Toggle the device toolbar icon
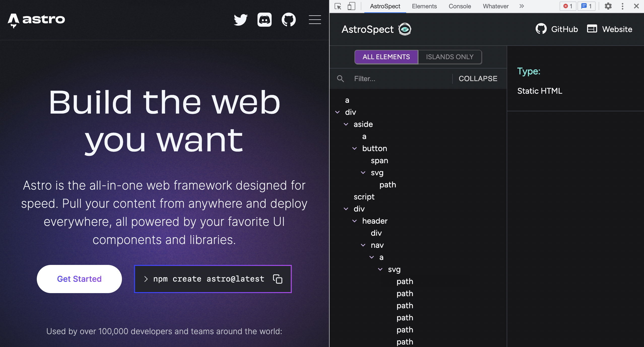The height and width of the screenshot is (347, 644). (x=351, y=6)
